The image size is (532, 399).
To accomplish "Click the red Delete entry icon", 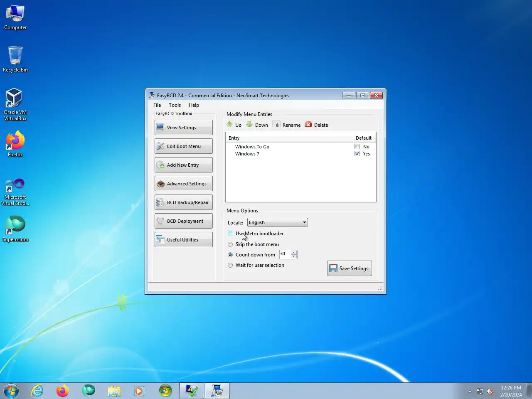I will (x=308, y=124).
